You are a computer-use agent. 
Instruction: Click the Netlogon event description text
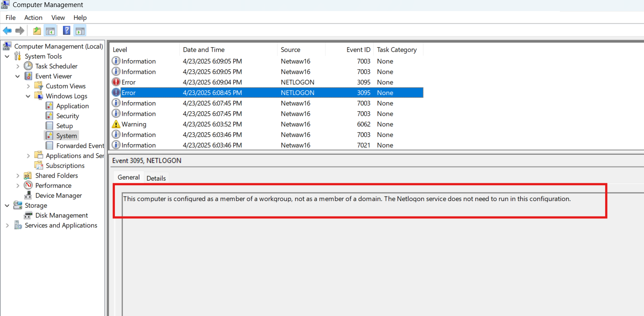(347, 199)
